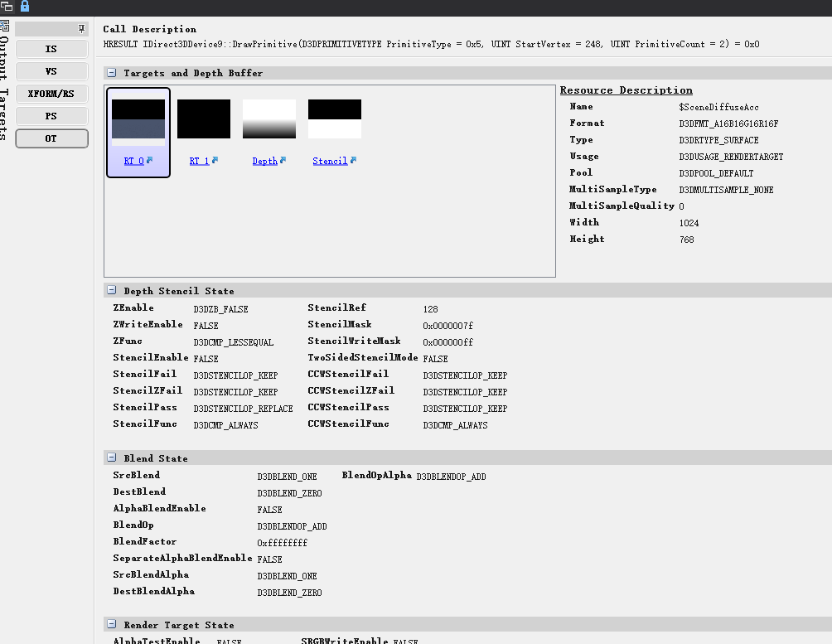Image resolution: width=832 pixels, height=644 pixels.
Task: Click the Resource Description heading
Action: [626, 90]
